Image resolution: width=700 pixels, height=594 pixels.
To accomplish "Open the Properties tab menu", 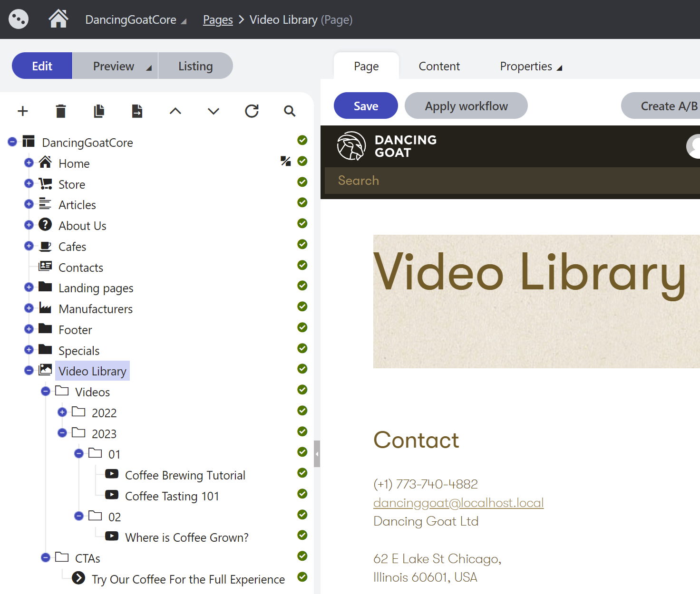I will point(531,66).
